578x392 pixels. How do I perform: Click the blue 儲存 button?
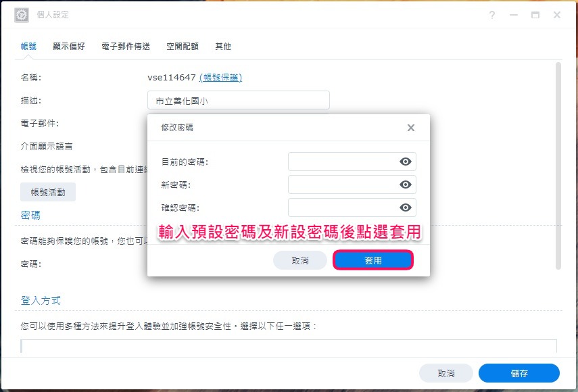(x=519, y=373)
